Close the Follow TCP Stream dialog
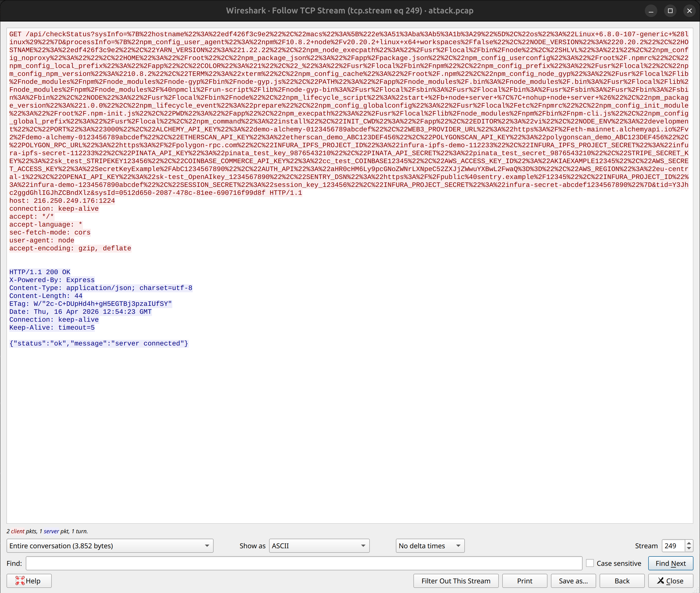The width and height of the screenshot is (700, 593). [671, 581]
